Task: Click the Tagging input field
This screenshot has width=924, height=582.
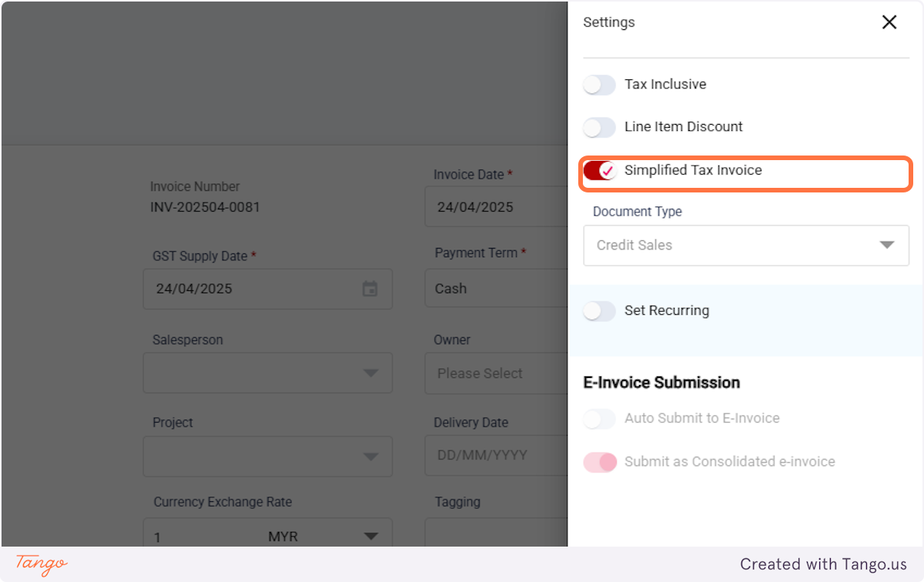Action: pos(496,533)
